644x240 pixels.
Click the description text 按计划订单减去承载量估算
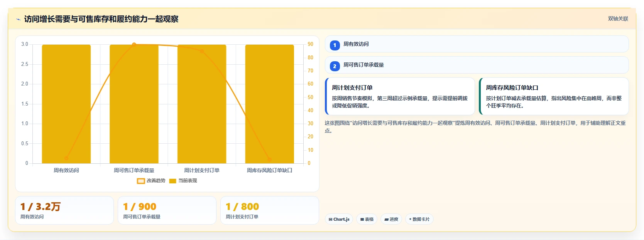554,102
